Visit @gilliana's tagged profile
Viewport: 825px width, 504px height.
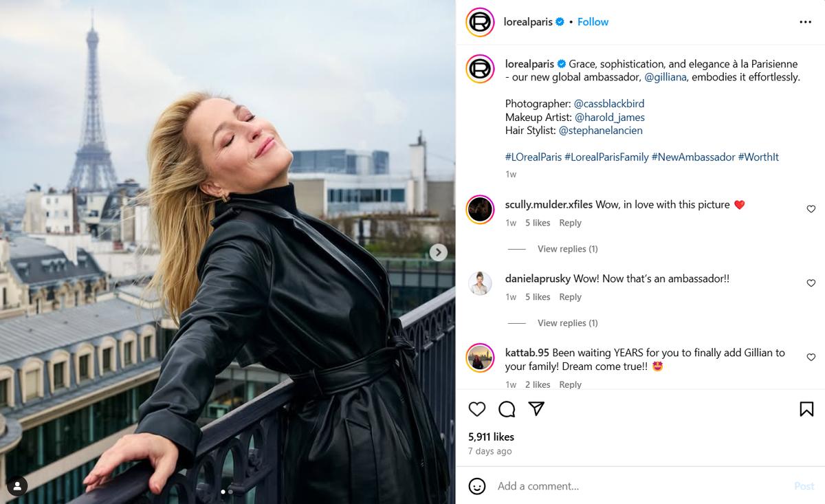(667, 77)
